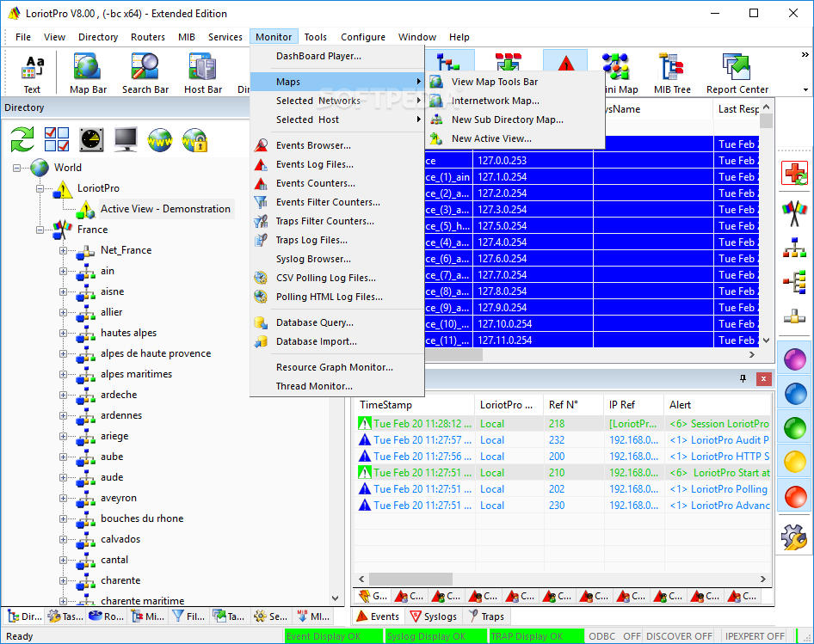Open Database Query menu entry
814x644 pixels.
pos(337,322)
